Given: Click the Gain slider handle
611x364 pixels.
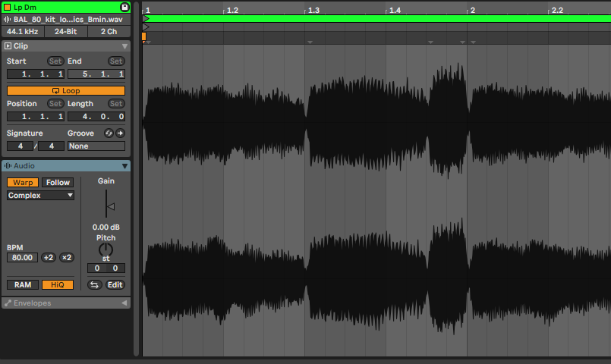Looking at the screenshot, I should coord(110,207).
